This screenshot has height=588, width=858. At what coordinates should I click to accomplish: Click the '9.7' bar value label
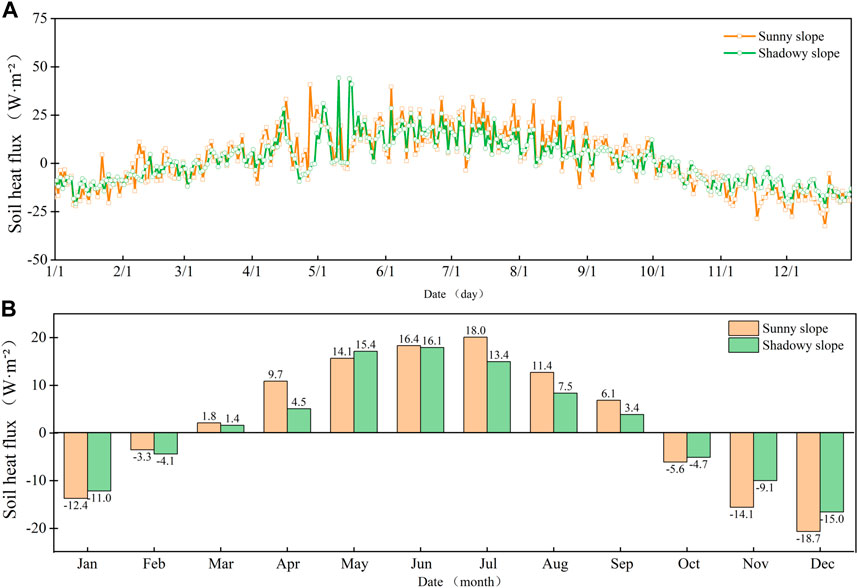[x=275, y=374]
